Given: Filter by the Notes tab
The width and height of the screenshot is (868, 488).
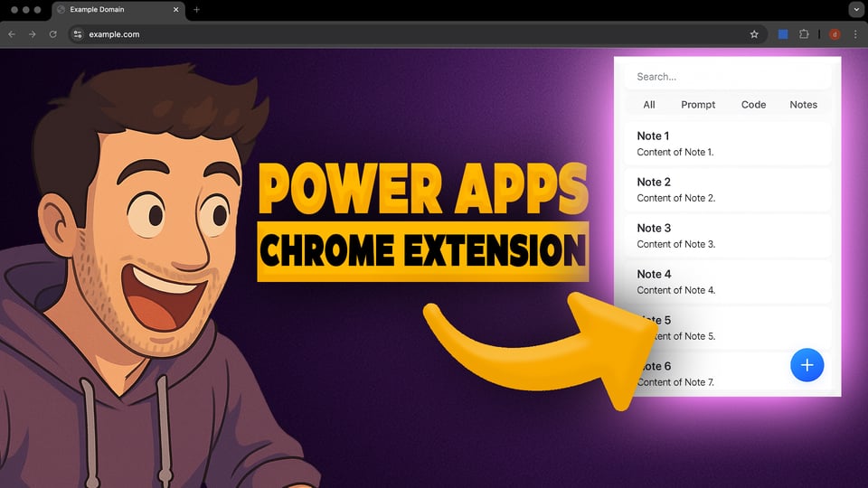Looking at the screenshot, I should pyautogui.click(x=803, y=105).
